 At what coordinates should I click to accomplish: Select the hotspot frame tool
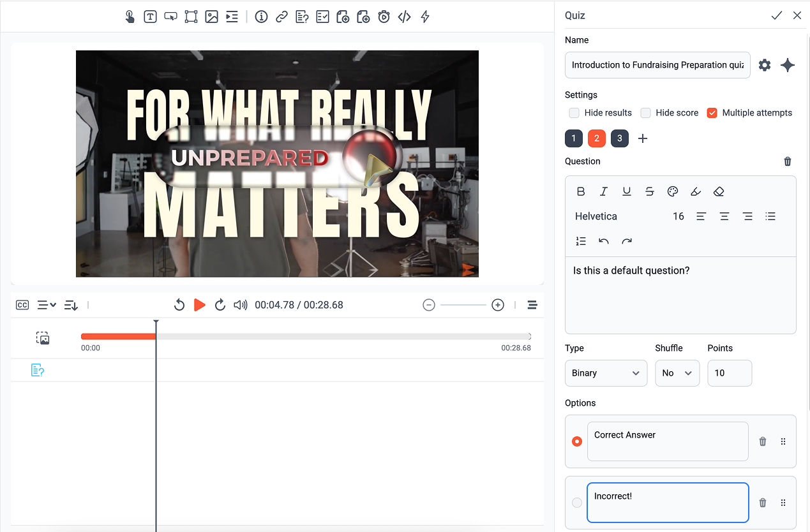(191, 17)
